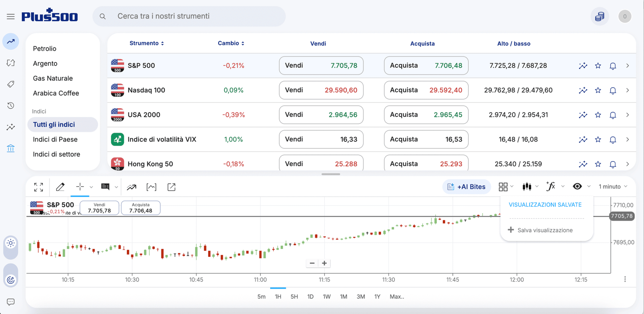The height and width of the screenshot is (314, 644).
Task: Save current visualization
Action: (540, 230)
